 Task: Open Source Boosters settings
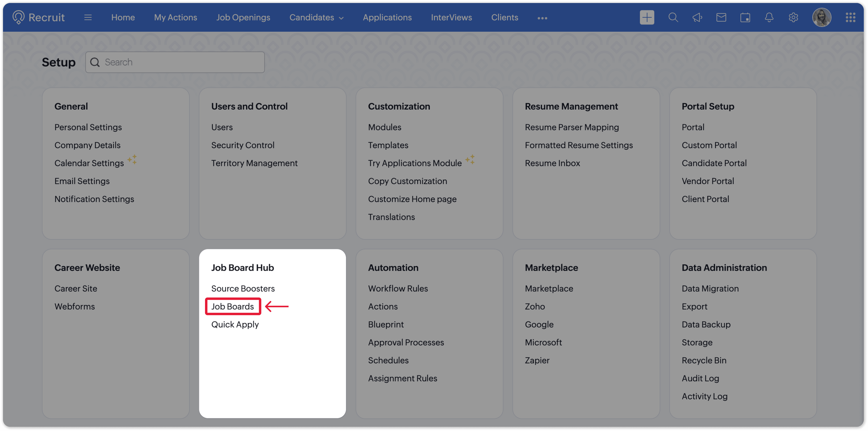click(243, 288)
